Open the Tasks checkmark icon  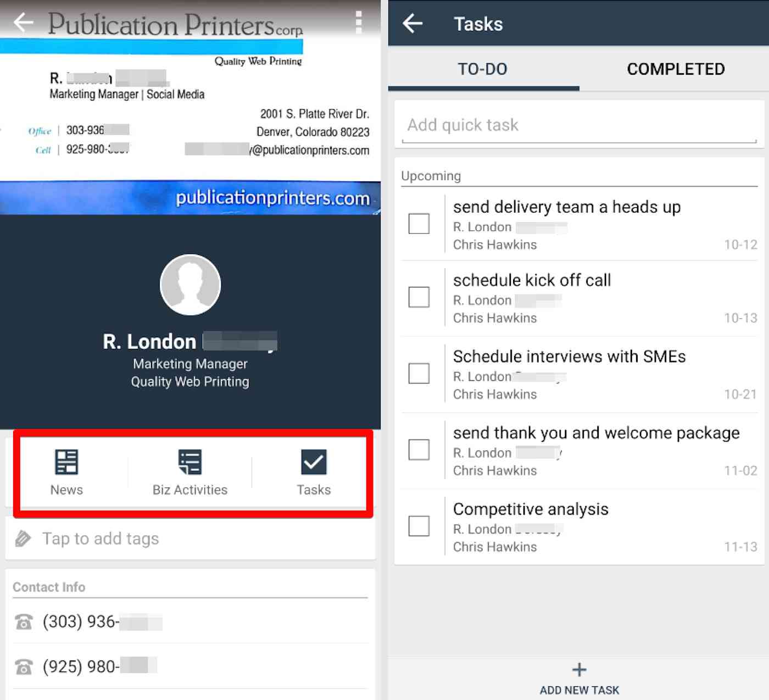314,462
